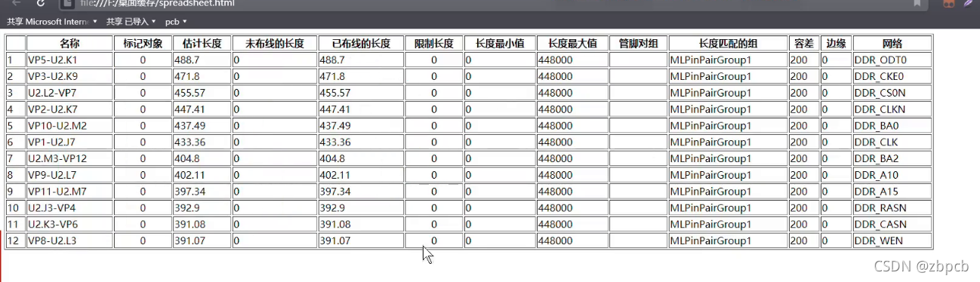Select the VP3-U2.K9 name cell

tap(69, 76)
